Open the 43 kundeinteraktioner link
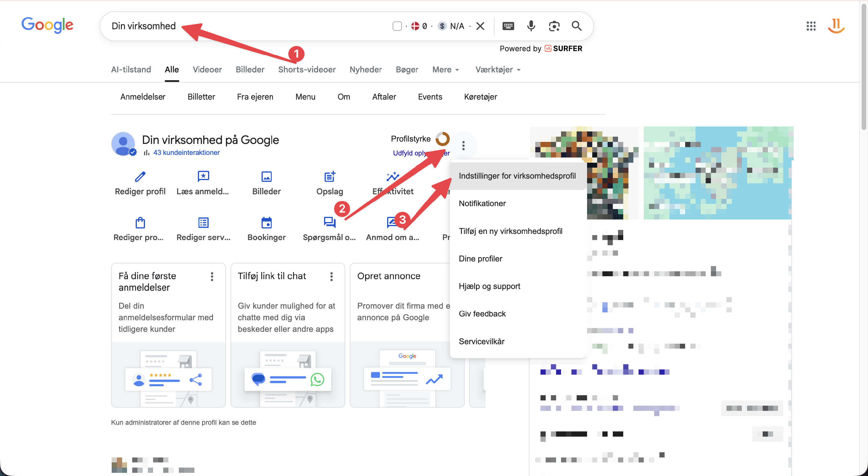868x476 pixels. (186, 152)
